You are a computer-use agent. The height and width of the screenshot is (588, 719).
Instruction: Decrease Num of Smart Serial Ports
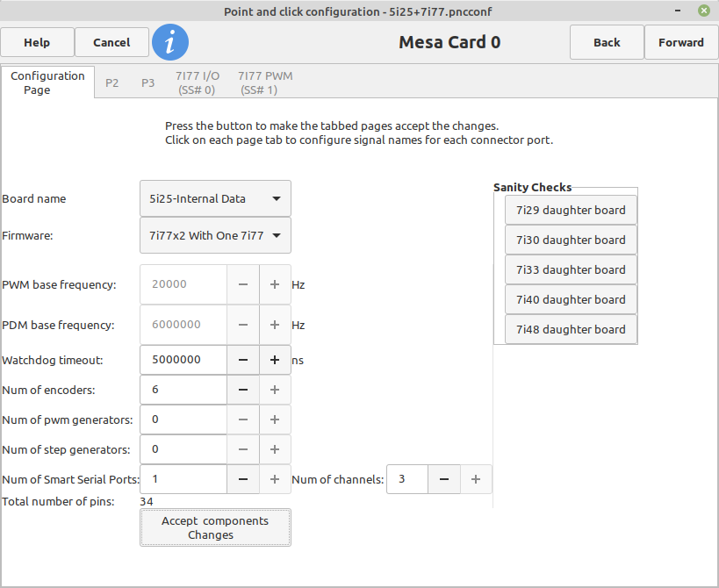(243, 479)
